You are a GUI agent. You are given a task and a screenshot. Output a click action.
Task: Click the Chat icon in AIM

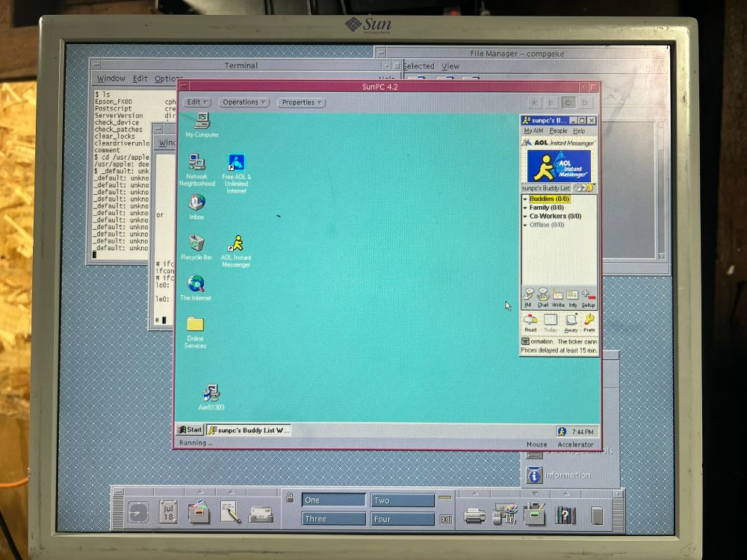543,297
